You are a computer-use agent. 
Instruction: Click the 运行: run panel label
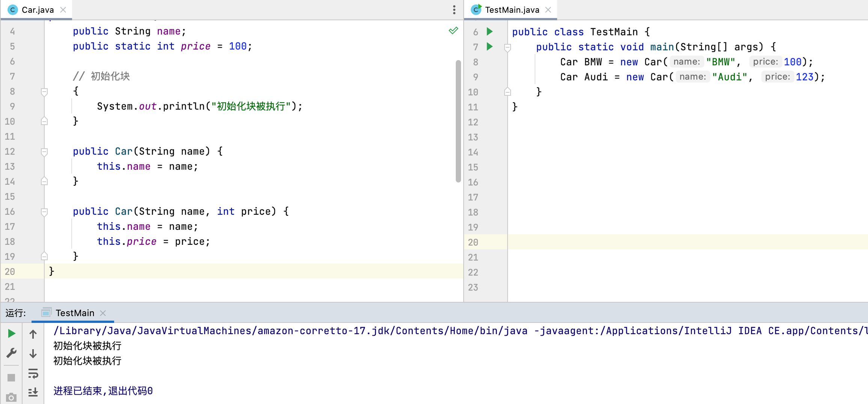click(x=15, y=313)
